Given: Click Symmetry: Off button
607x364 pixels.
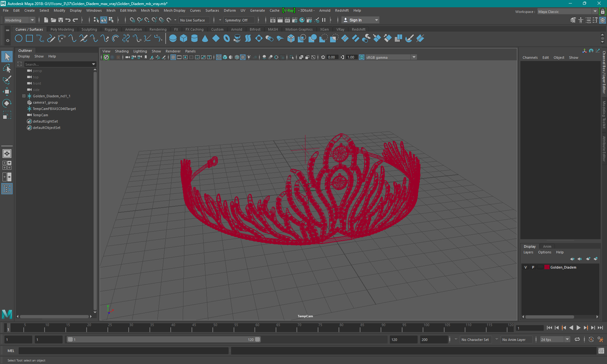Looking at the screenshot, I should (x=238, y=20).
